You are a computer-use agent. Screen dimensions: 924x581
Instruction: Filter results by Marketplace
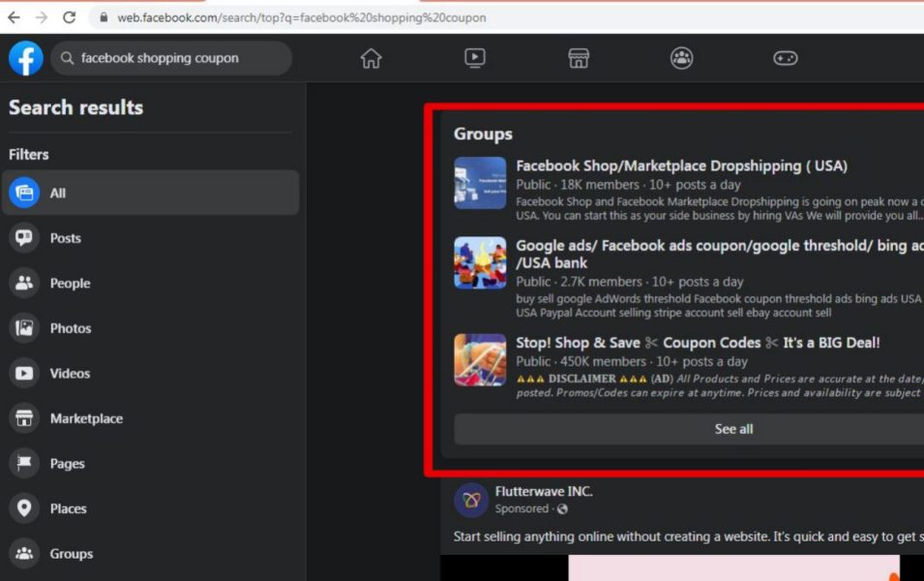[x=151, y=418]
